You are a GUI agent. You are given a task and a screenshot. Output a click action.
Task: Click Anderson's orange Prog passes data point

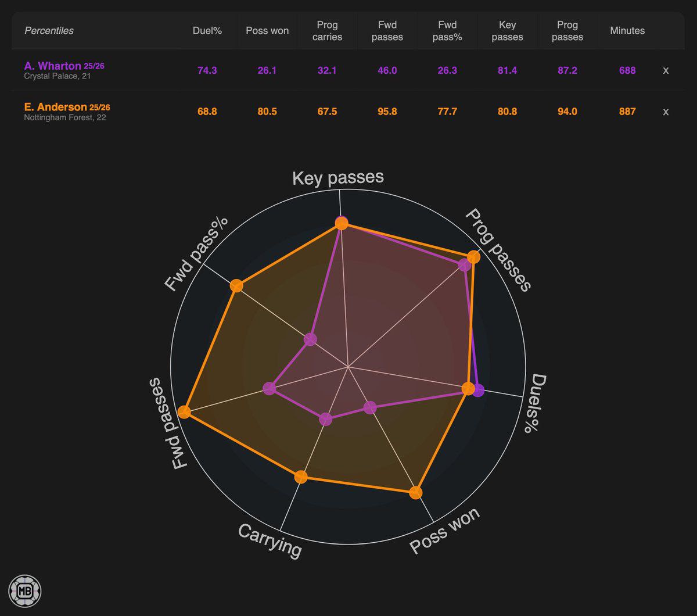tap(474, 257)
